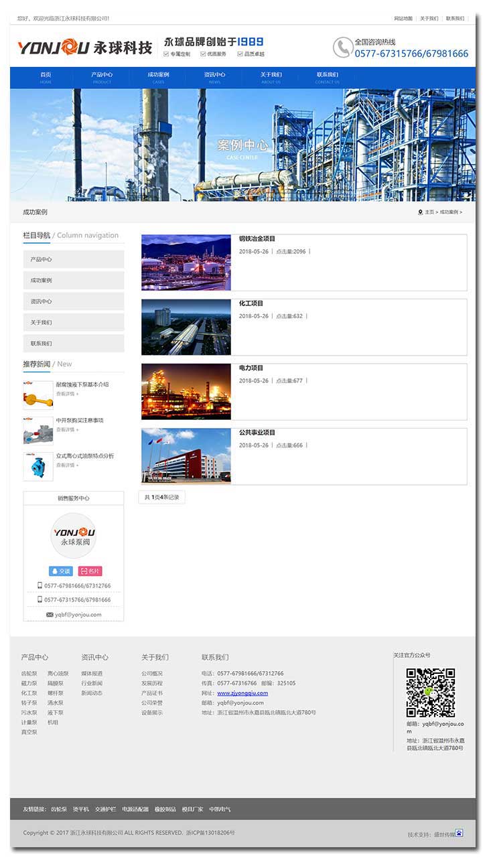Click 产品证书 in footer 关于我们
The image size is (489, 868).
pos(152,693)
